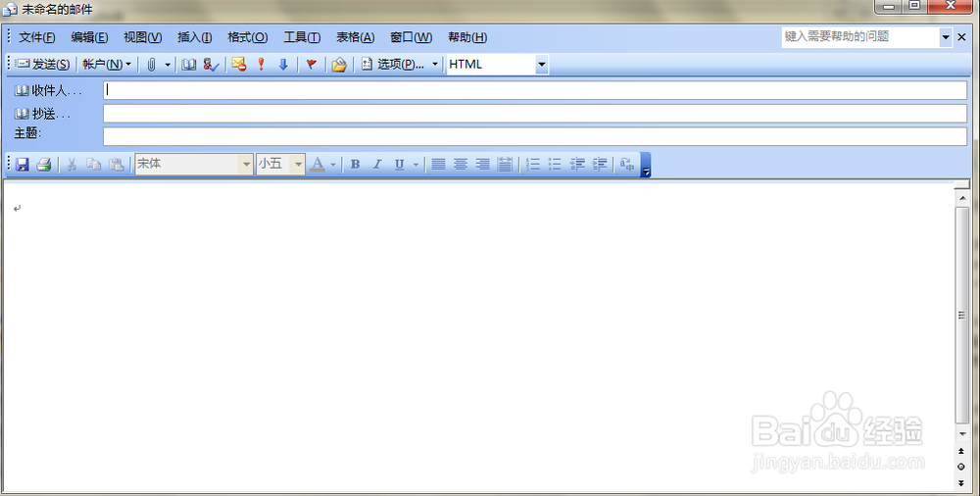Center align the text
Screen dimensions: 980x496
[461, 165]
